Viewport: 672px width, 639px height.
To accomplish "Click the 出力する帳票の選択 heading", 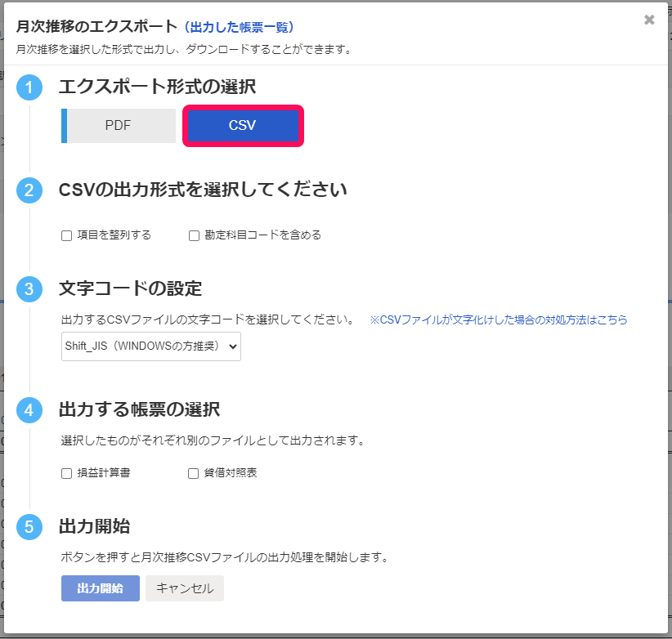I will [139, 410].
